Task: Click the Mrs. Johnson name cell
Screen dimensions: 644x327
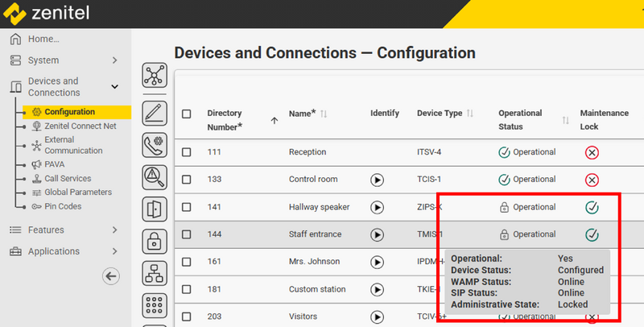Action: (x=314, y=262)
